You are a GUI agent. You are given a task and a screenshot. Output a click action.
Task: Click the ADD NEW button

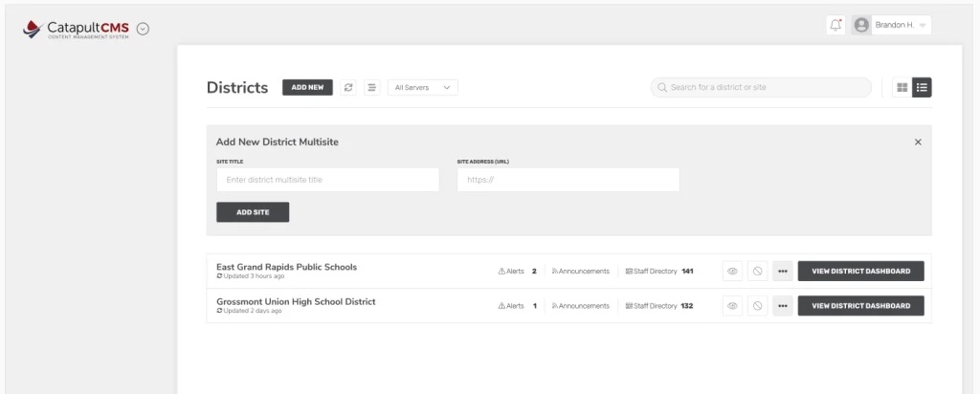click(307, 87)
